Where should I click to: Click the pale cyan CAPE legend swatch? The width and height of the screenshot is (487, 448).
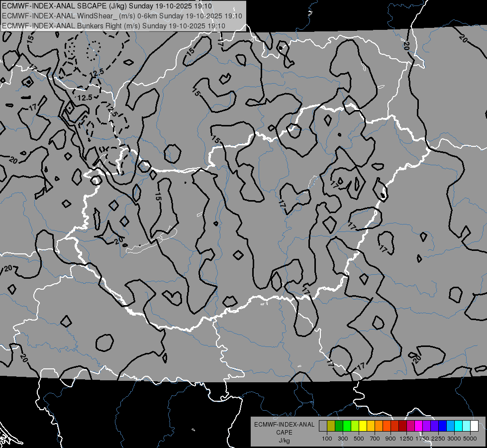point(467,426)
